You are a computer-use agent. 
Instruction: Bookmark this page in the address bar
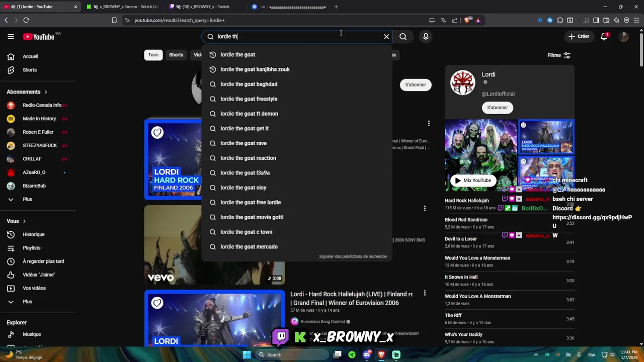click(114, 20)
